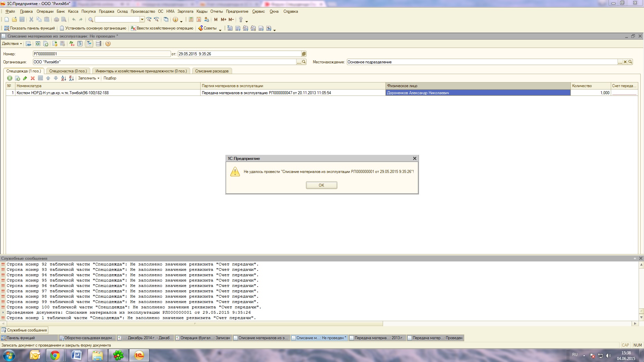Delete row with red X icon

point(33,78)
